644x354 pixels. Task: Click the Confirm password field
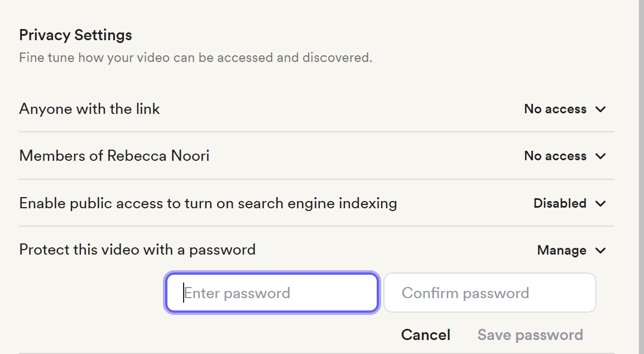pyautogui.click(x=489, y=293)
